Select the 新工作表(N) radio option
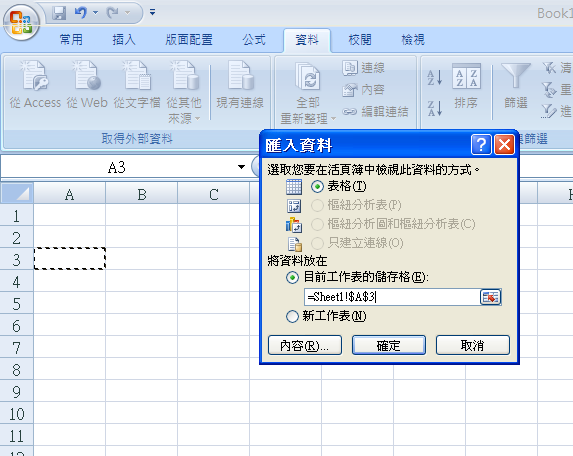 [292, 316]
